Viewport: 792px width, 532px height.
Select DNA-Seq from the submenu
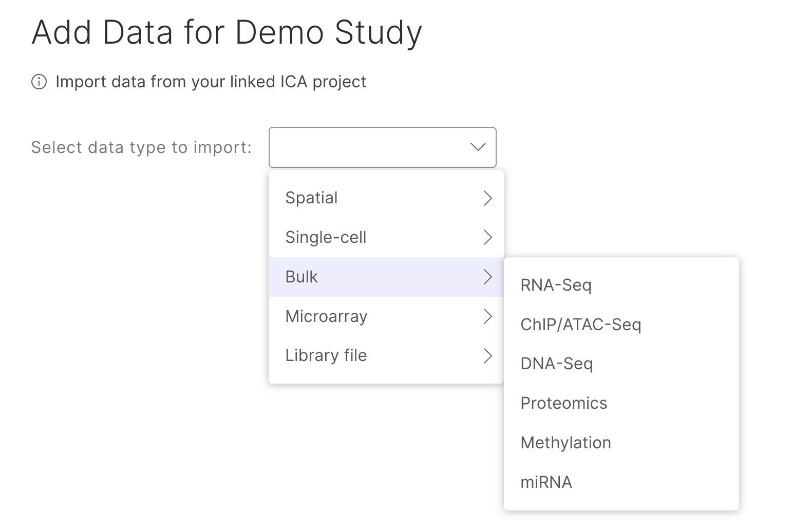[x=556, y=364]
